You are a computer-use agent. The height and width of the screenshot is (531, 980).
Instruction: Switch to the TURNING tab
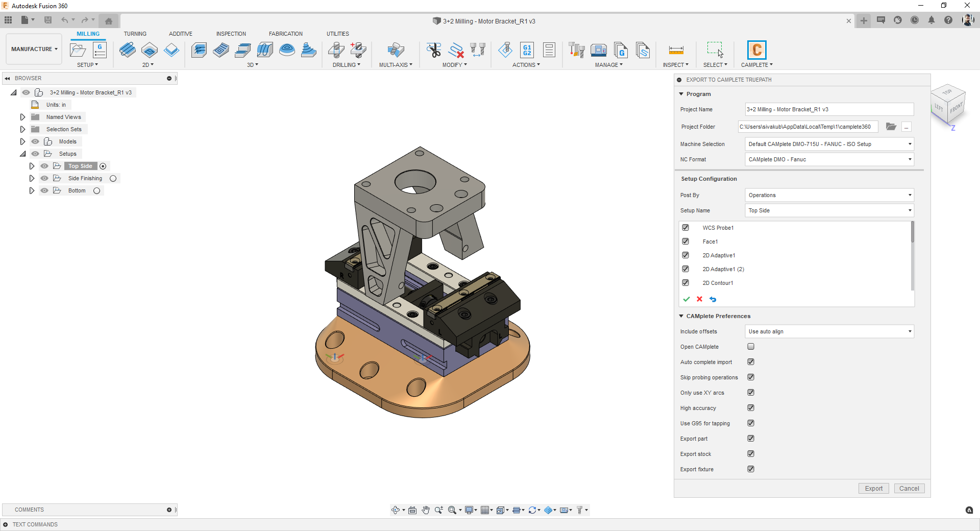(135, 34)
